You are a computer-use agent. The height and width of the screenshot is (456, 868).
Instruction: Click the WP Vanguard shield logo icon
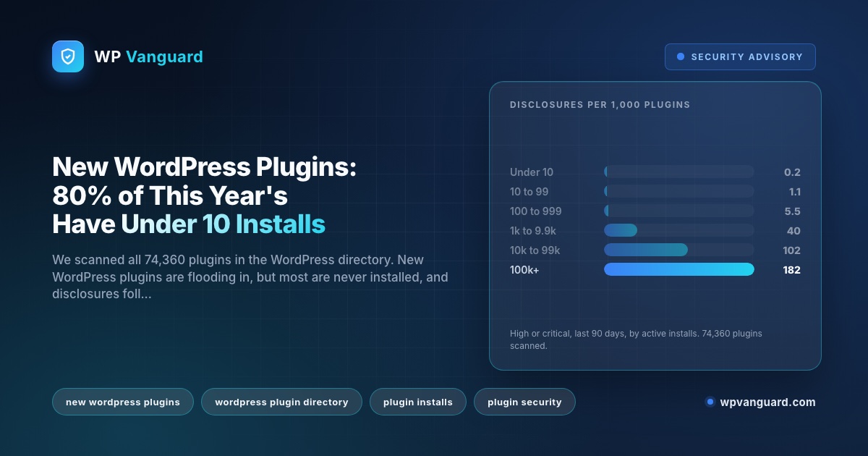(x=68, y=56)
